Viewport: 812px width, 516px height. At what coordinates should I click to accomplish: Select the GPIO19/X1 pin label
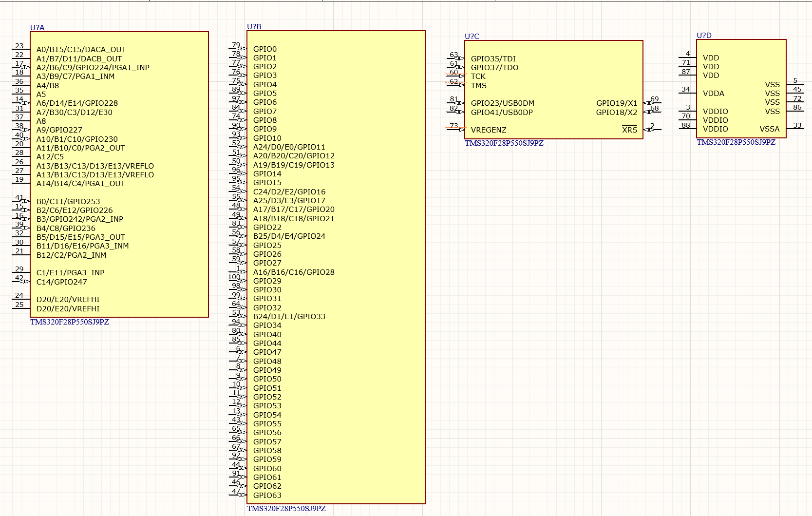[x=617, y=103]
